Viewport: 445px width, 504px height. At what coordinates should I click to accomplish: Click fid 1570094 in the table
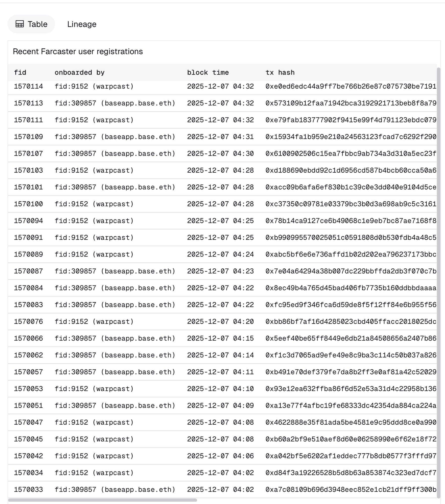point(28,221)
